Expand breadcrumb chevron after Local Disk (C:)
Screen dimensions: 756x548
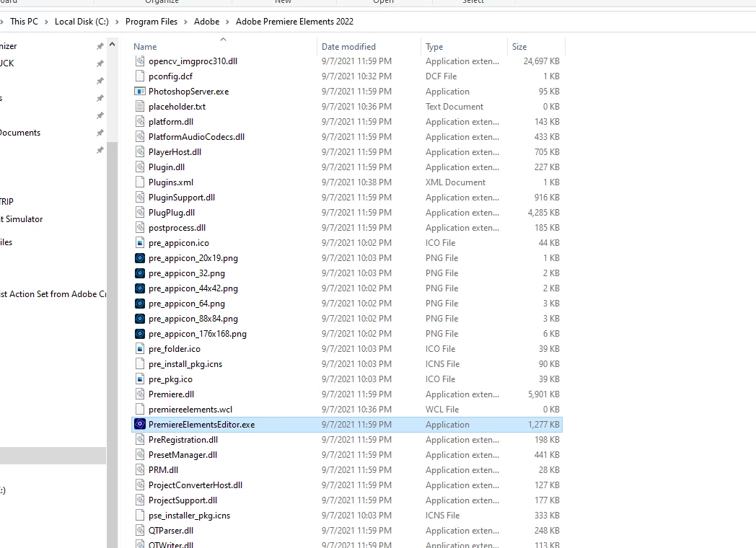(x=117, y=22)
